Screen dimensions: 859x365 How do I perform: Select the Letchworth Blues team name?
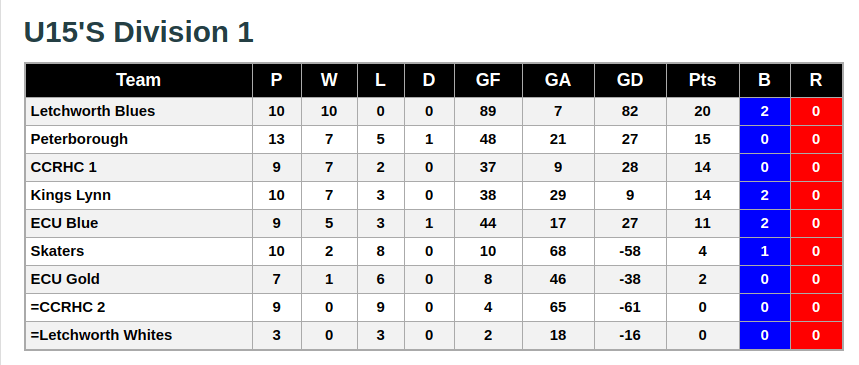(93, 111)
